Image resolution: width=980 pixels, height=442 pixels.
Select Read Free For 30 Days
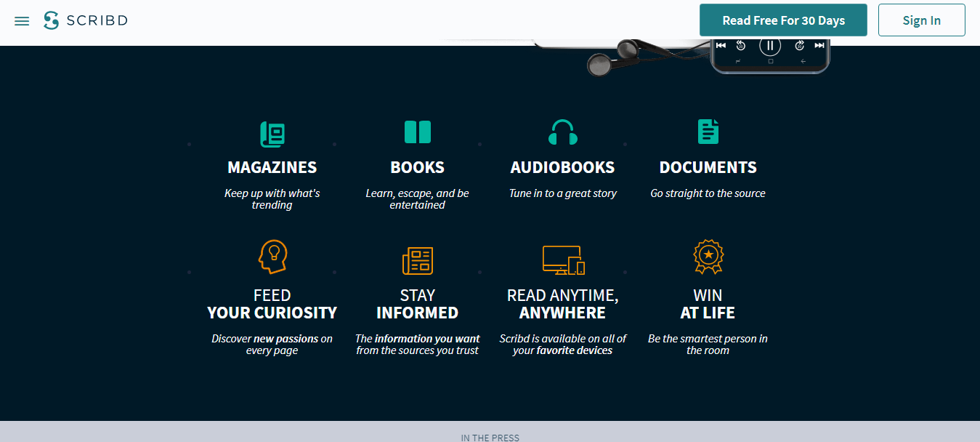(783, 20)
